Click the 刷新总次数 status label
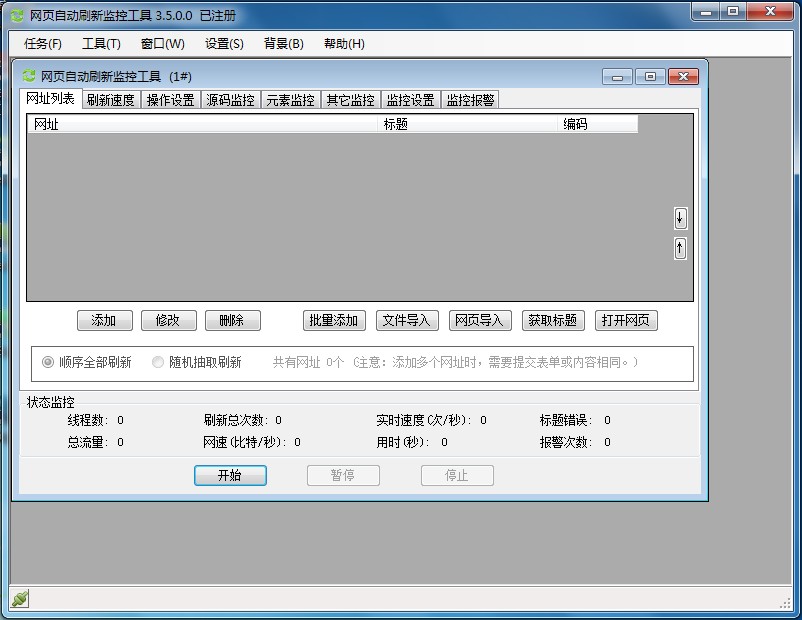Image resolution: width=802 pixels, height=620 pixels. click(x=236, y=420)
